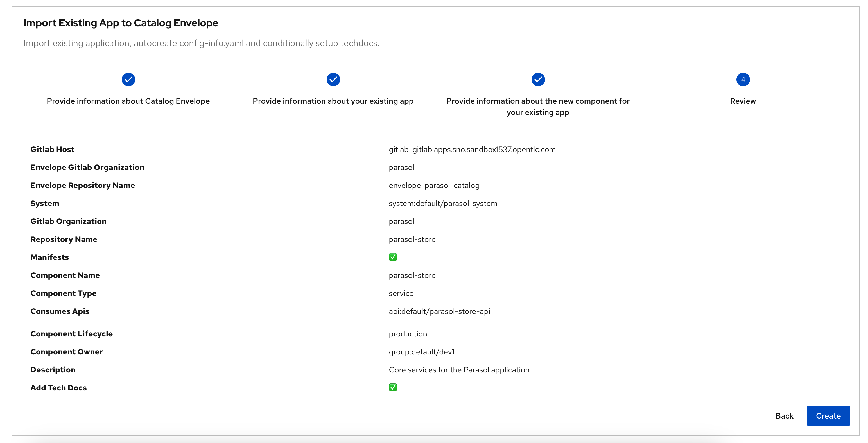Expand the System dropdown selector

[x=443, y=203]
